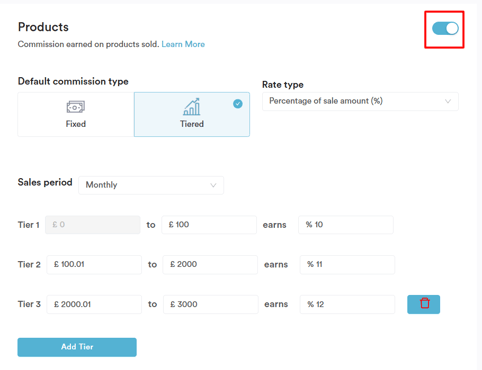Screen dimensions: 482x370
Task: Edit Tier 1 upper limit £ 100
Action: pos(209,225)
